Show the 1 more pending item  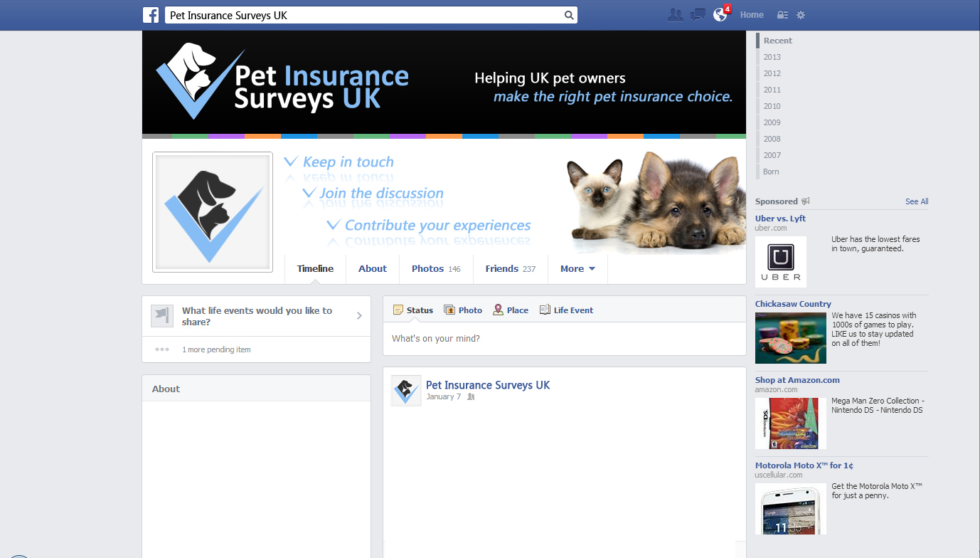click(216, 349)
